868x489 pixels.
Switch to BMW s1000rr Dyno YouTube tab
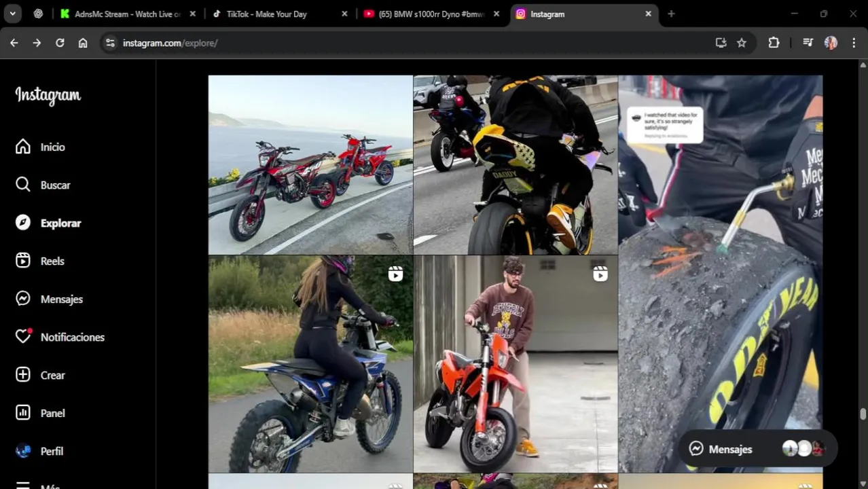433,14
